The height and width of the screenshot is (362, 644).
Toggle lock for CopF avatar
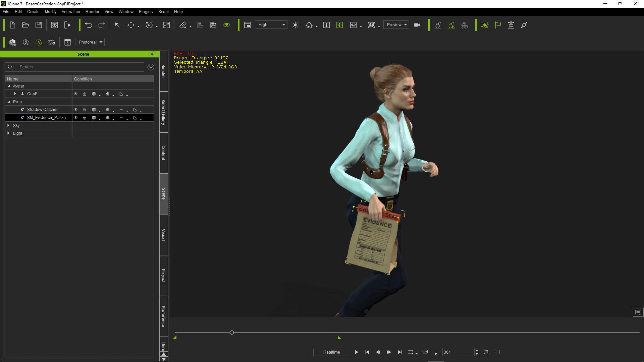(x=85, y=94)
